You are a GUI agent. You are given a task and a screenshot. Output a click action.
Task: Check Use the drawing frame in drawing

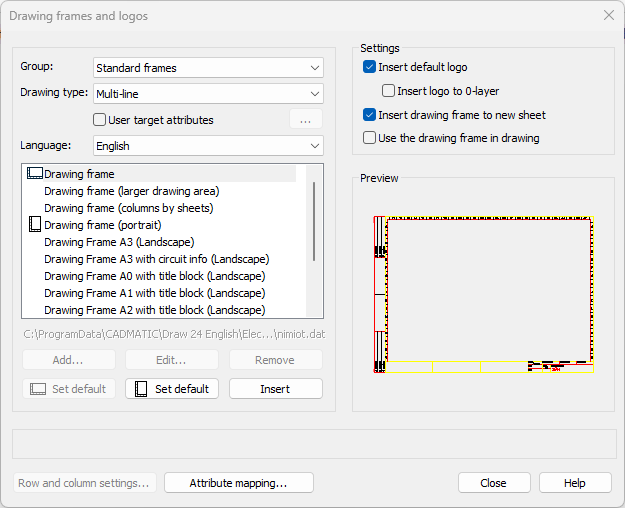point(370,138)
